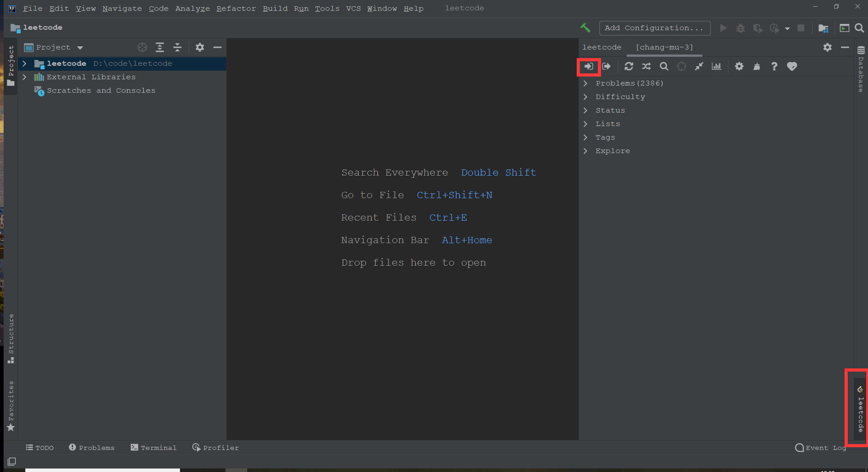
Task: Click the donate heart icon
Action: point(792,67)
